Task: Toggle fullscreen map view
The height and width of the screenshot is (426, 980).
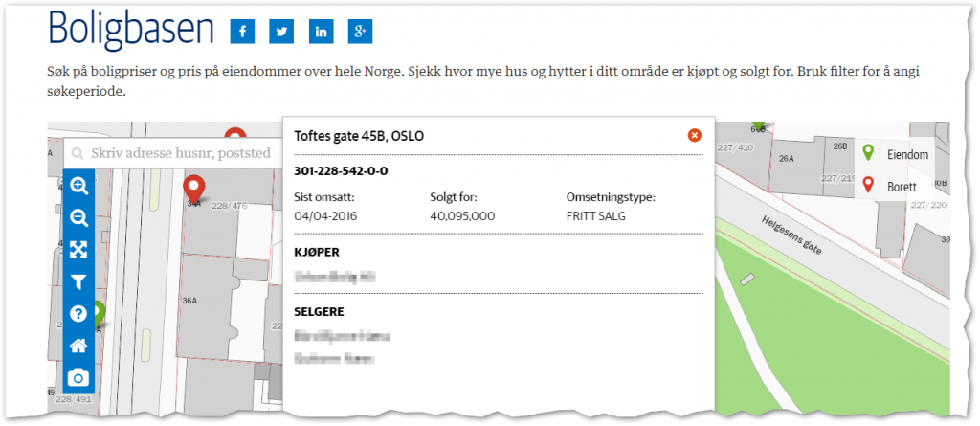Action: 78,250
